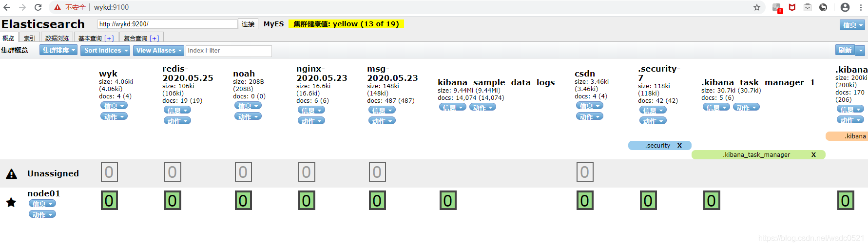
Task: Open the browser profile avatar
Action: pyautogui.click(x=845, y=7)
